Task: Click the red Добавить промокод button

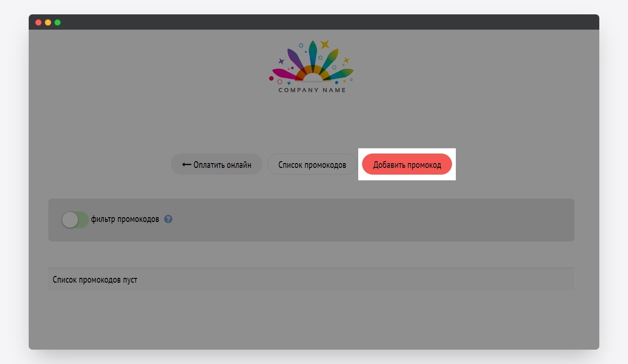Action: click(407, 165)
